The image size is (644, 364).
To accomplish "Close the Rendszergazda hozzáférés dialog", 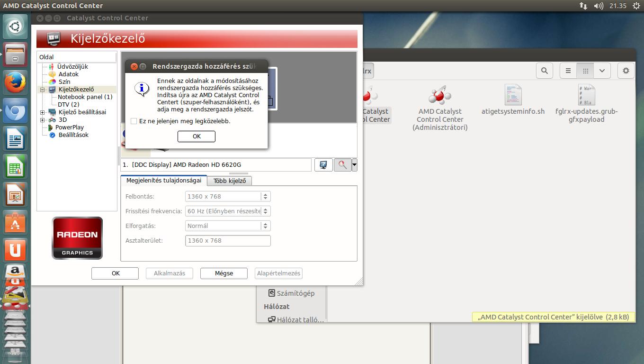I will tap(134, 66).
